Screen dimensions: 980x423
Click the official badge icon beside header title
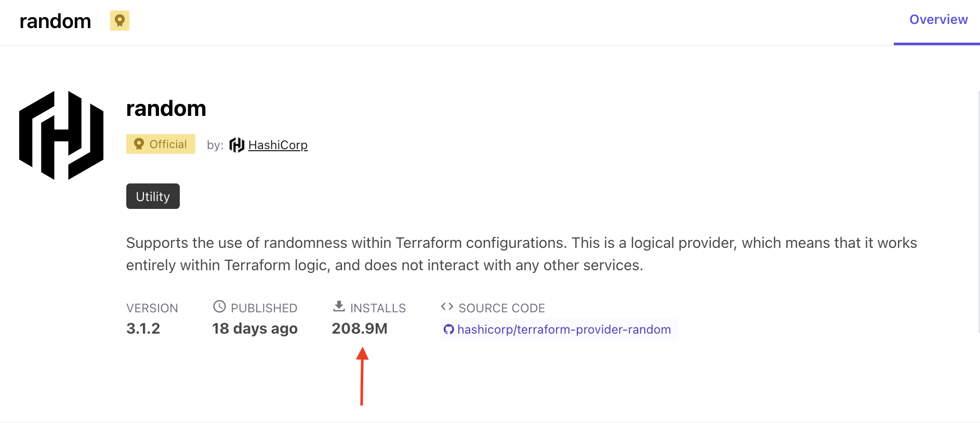120,21
